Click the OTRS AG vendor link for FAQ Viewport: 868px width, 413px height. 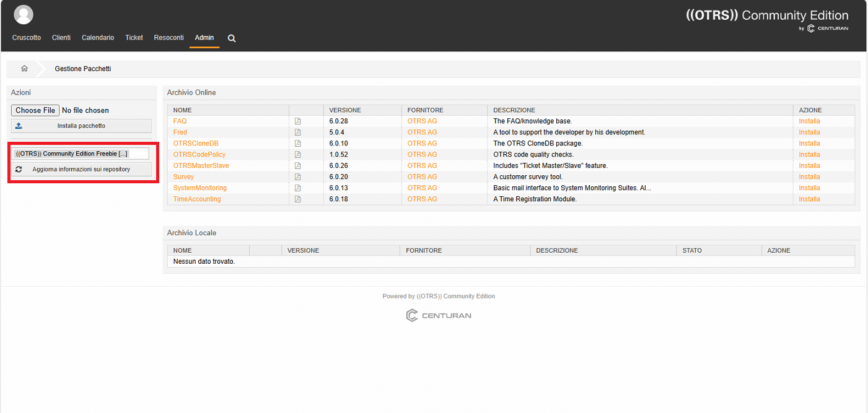click(422, 121)
